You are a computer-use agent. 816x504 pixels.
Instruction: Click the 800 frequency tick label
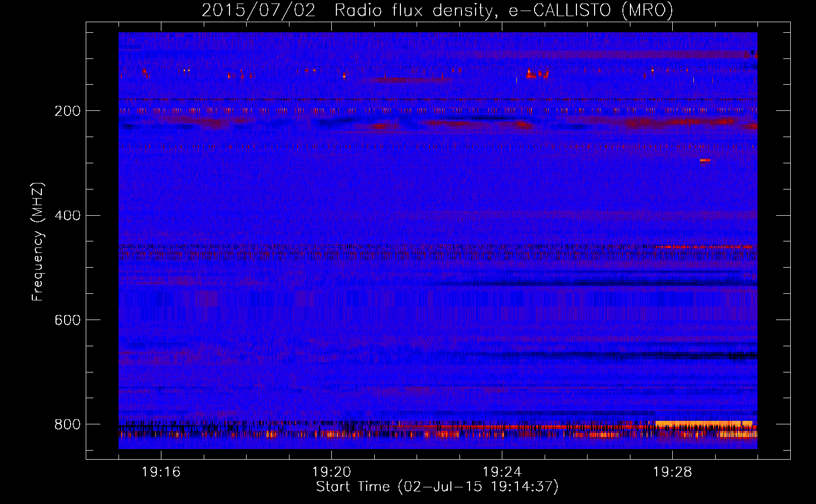click(68, 425)
